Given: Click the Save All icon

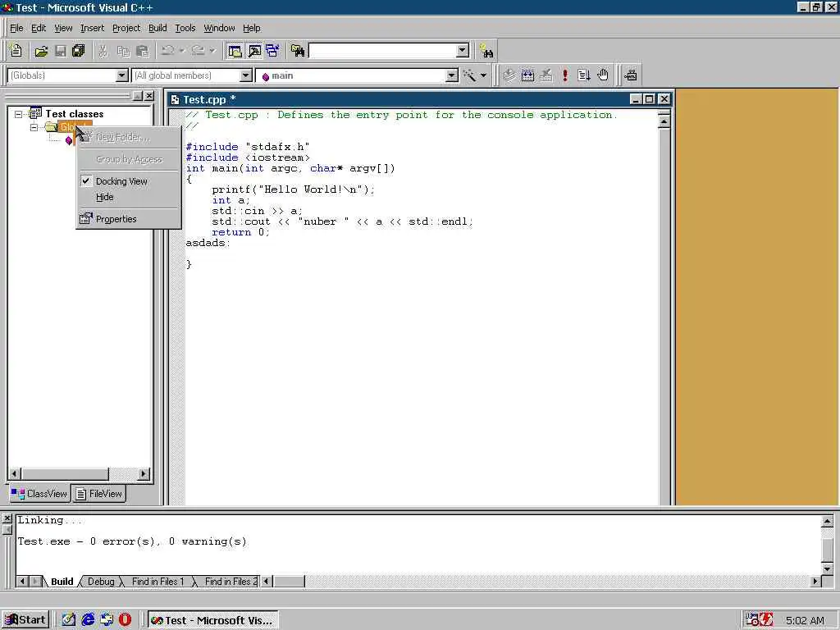Looking at the screenshot, I should pos(79,51).
